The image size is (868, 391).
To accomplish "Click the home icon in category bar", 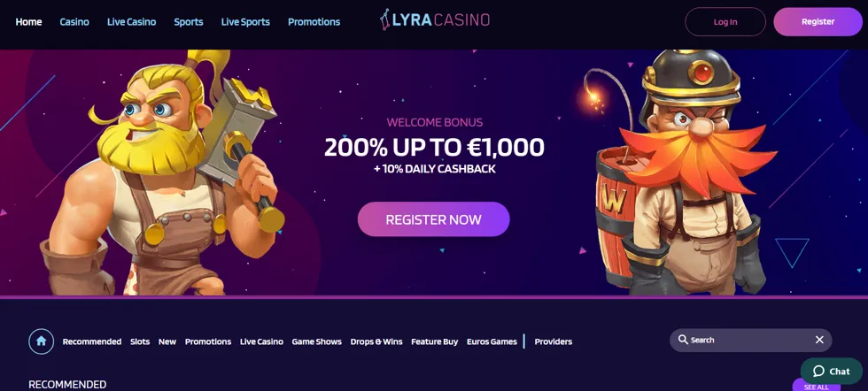I will point(41,341).
